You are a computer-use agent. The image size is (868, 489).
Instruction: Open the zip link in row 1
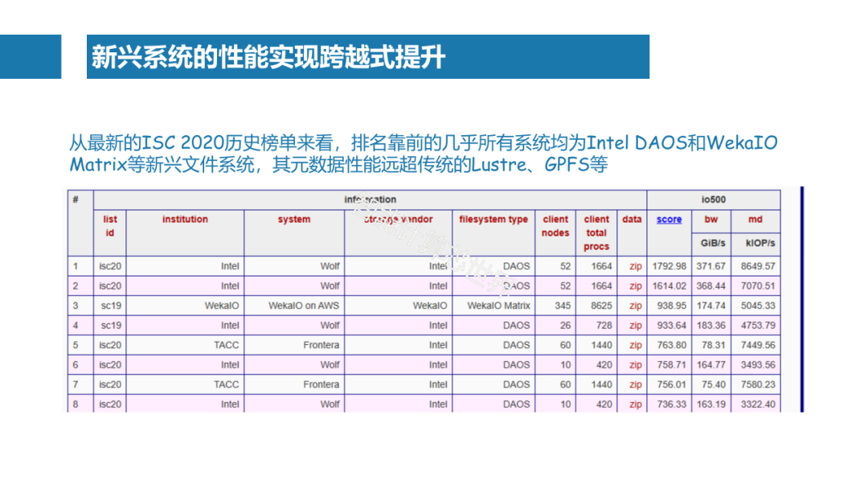pyautogui.click(x=636, y=266)
